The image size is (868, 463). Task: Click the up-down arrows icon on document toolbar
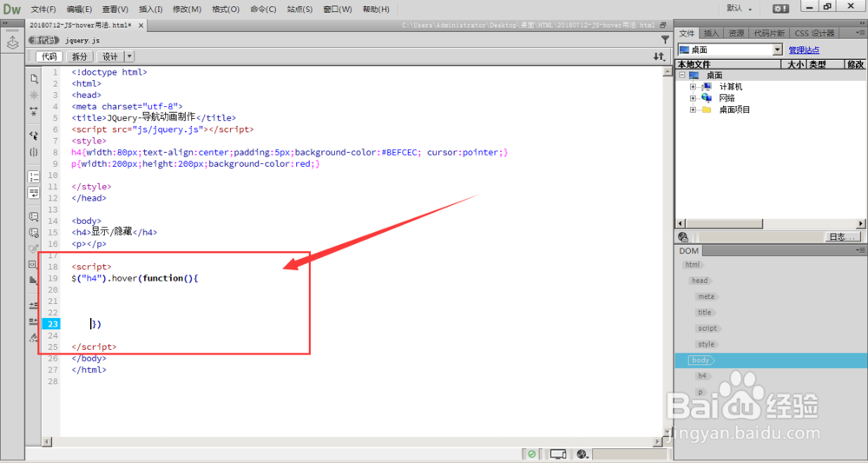(x=659, y=56)
